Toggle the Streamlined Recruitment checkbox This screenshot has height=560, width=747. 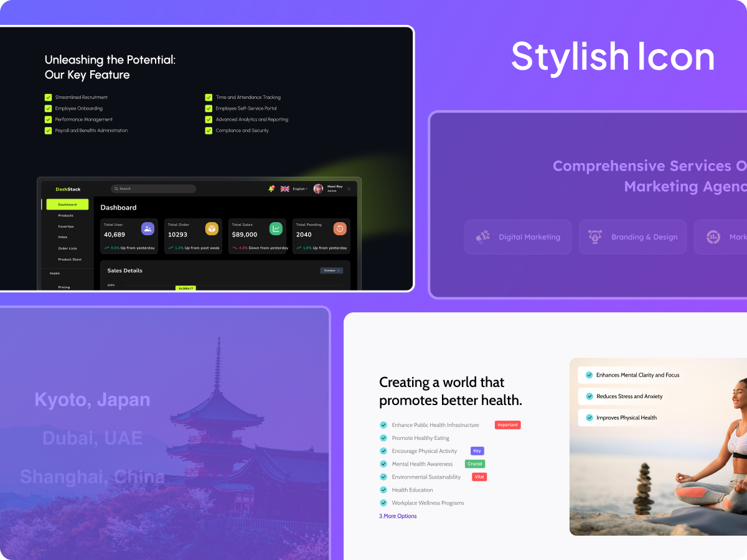click(48, 97)
